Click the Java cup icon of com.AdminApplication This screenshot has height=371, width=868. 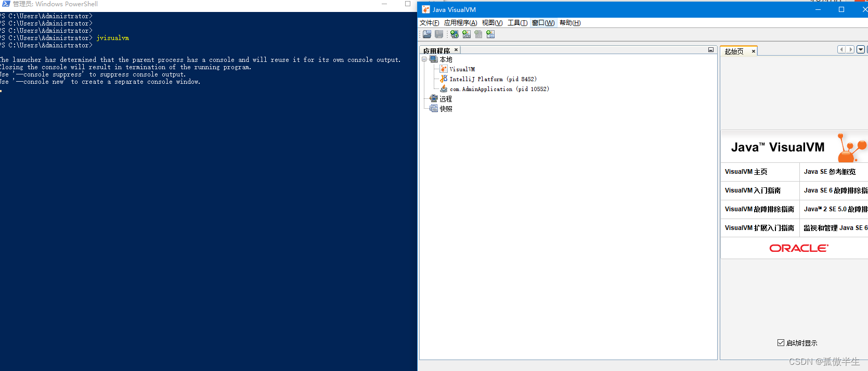tap(444, 89)
